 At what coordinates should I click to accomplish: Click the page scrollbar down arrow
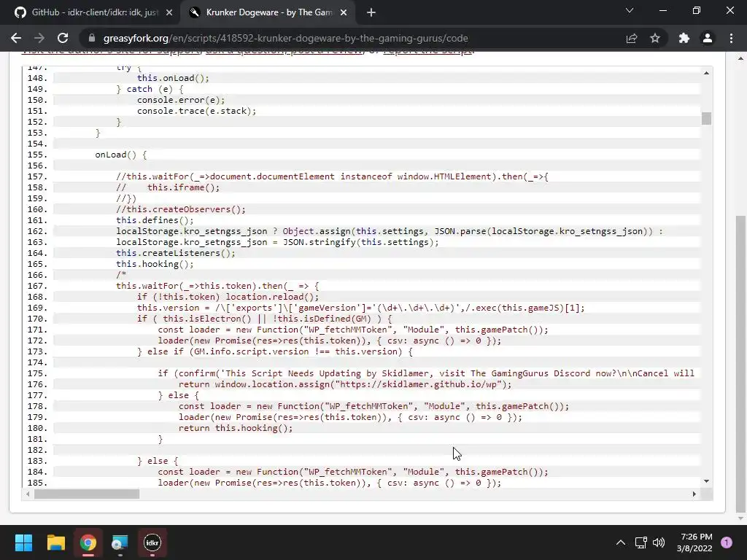(x=741, y=518)
